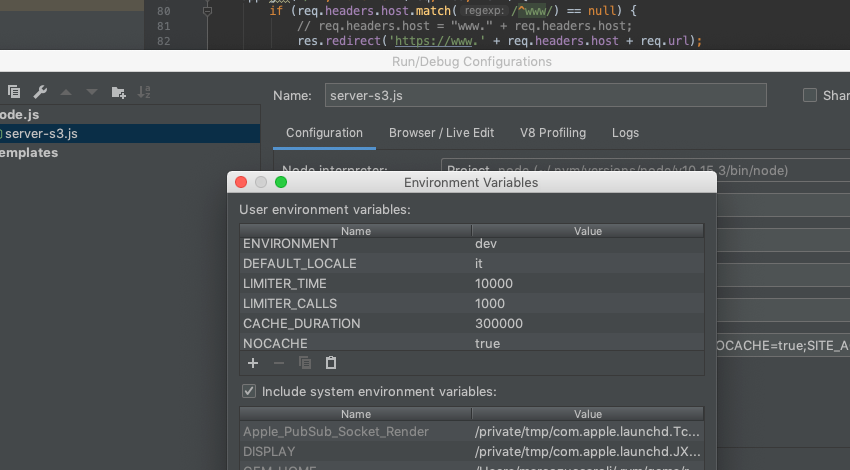Select the CACHE_DURATION variable row

(x=472, y=324)
